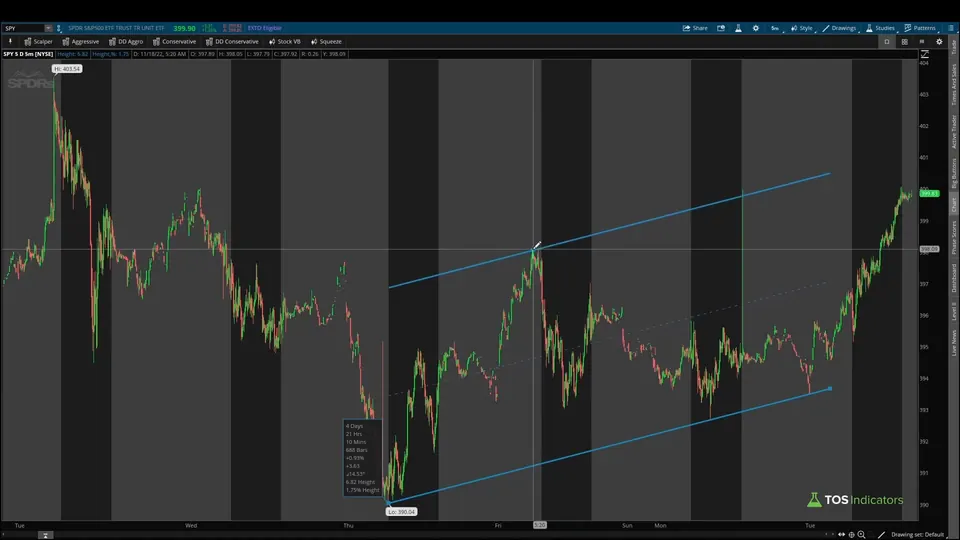
Task: Open the Drawing set: Default selector
Action: (x=917, y=534)
